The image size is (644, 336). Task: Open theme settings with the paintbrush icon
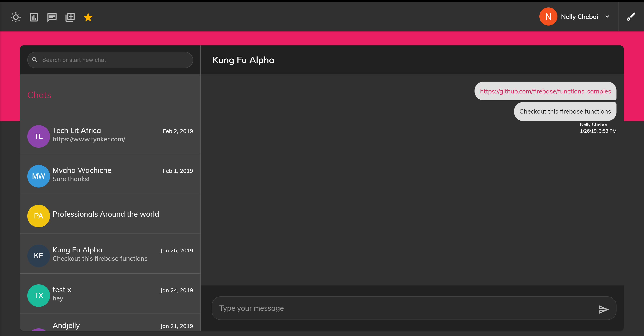631,16
